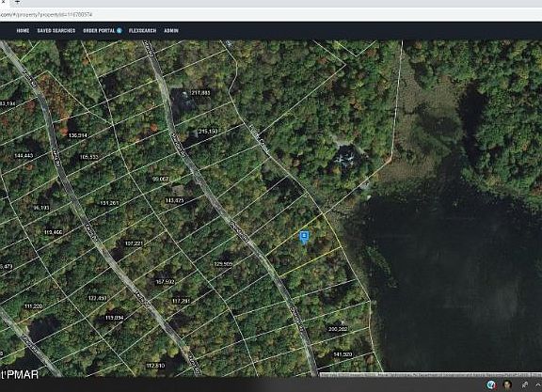Select FLEXSEARCH in navigation bar
The image size is (542, 392).
click(x=142, y=30)
